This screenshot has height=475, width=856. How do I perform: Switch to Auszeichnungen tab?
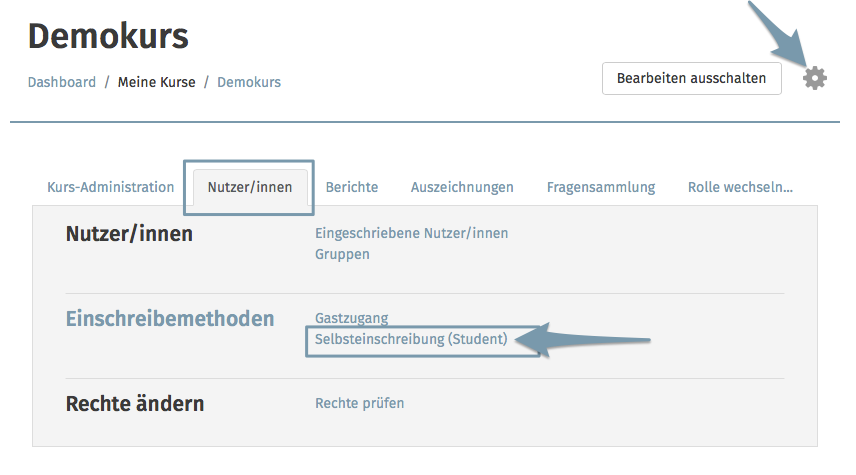pos(462,187)
